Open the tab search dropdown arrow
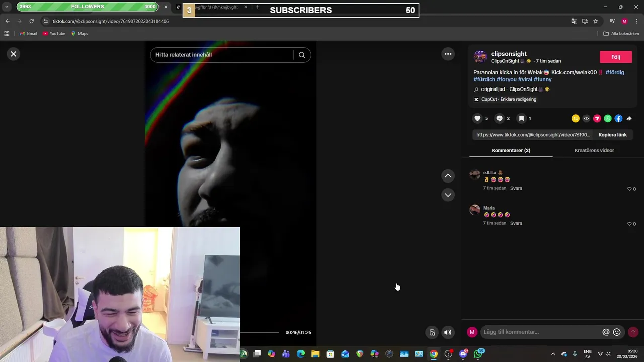Screen dimensions: 644x362 point(7,7)
